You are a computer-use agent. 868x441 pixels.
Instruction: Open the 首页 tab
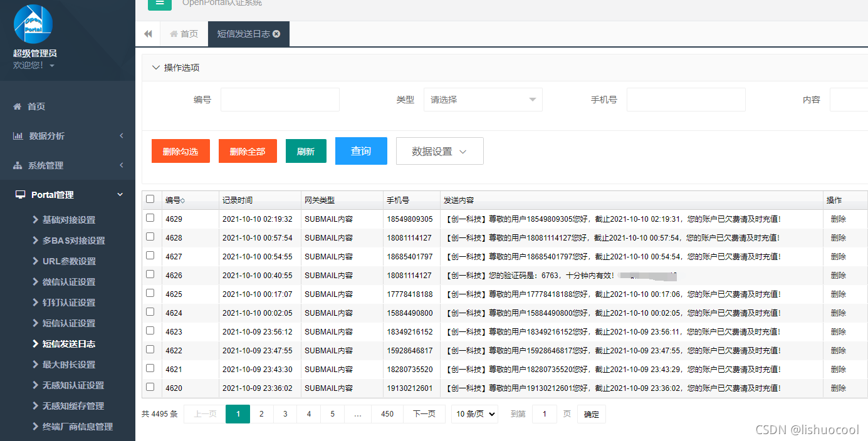click(184, 34)
